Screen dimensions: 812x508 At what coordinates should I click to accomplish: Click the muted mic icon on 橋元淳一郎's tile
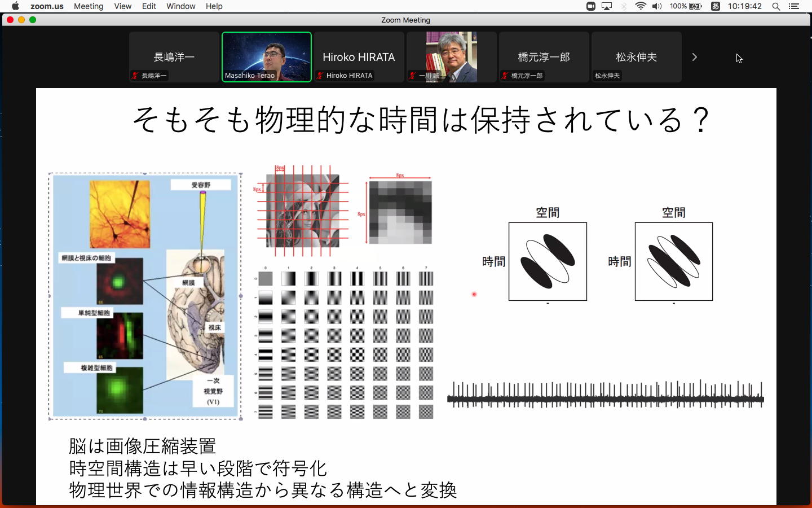click(x=505, y=76)
